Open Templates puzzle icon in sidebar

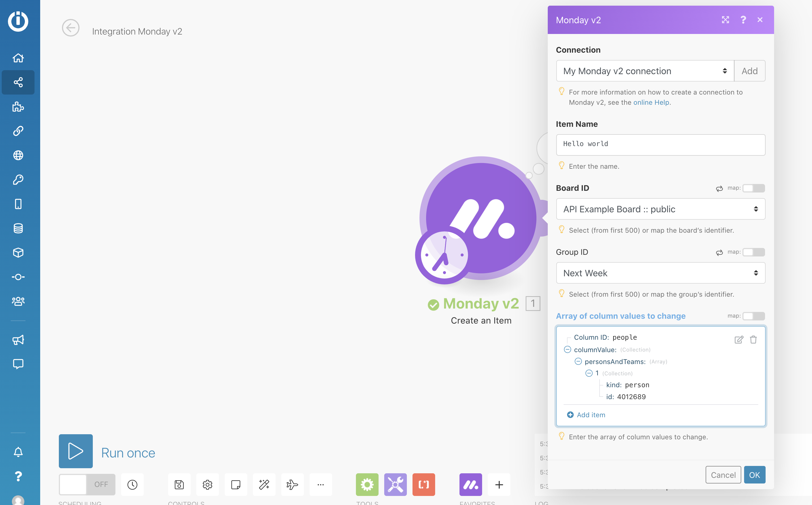point(18,106)
